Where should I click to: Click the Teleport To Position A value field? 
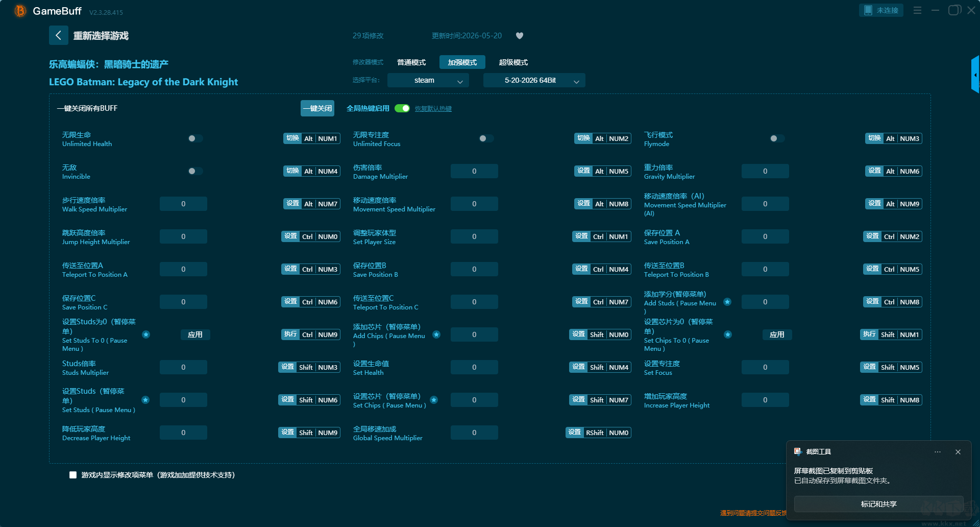click(183, 269)
